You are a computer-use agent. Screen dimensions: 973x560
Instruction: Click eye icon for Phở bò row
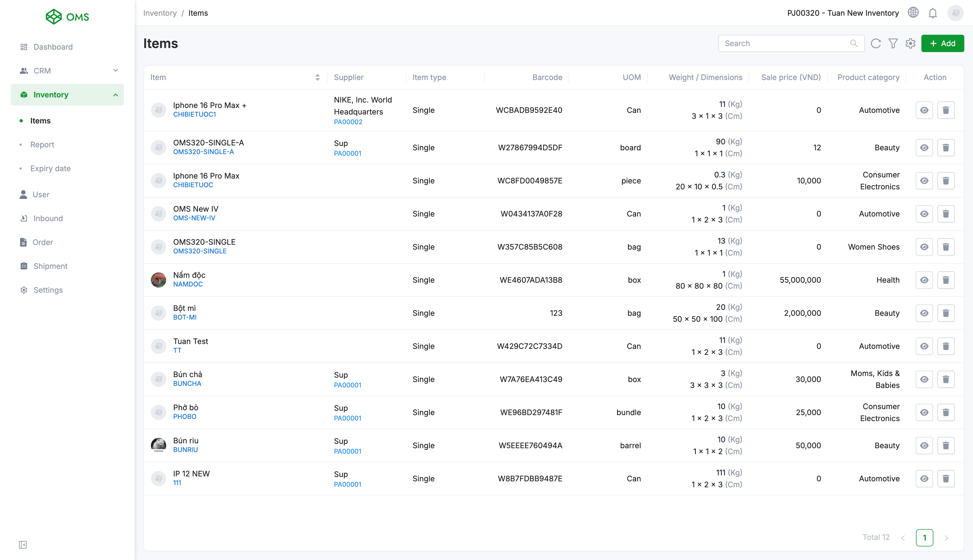924,412
